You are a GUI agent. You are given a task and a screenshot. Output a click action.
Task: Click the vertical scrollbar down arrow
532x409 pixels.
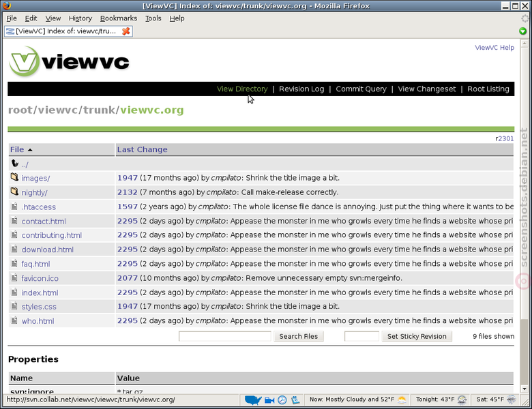pyautogui.click(x=524, y=389)
